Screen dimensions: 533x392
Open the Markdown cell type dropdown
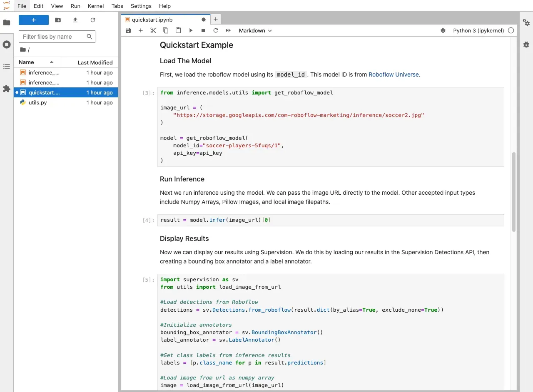click(x=255, y=30)
